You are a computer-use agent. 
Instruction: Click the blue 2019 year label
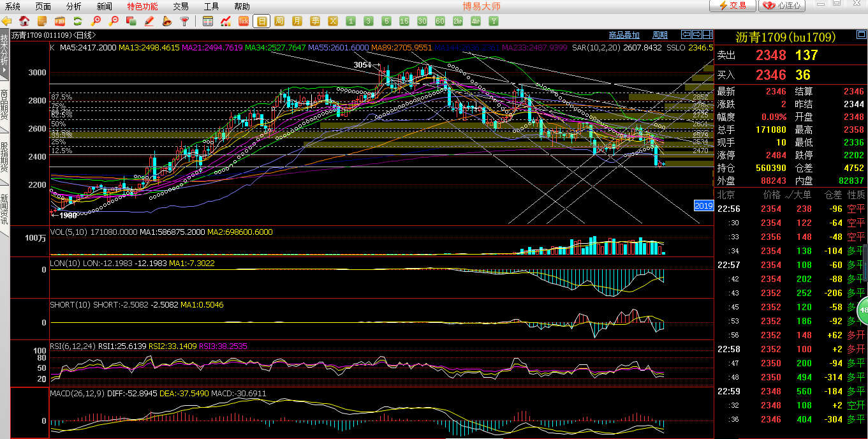703,205
